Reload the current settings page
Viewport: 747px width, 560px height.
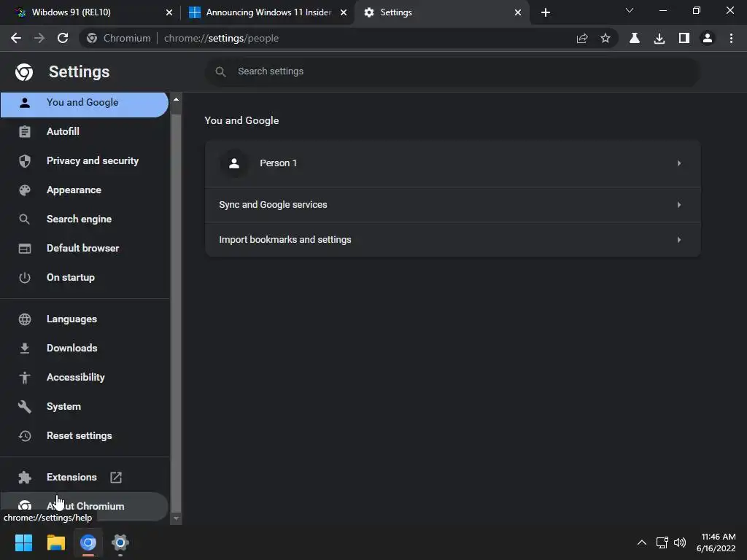(63, 38)
